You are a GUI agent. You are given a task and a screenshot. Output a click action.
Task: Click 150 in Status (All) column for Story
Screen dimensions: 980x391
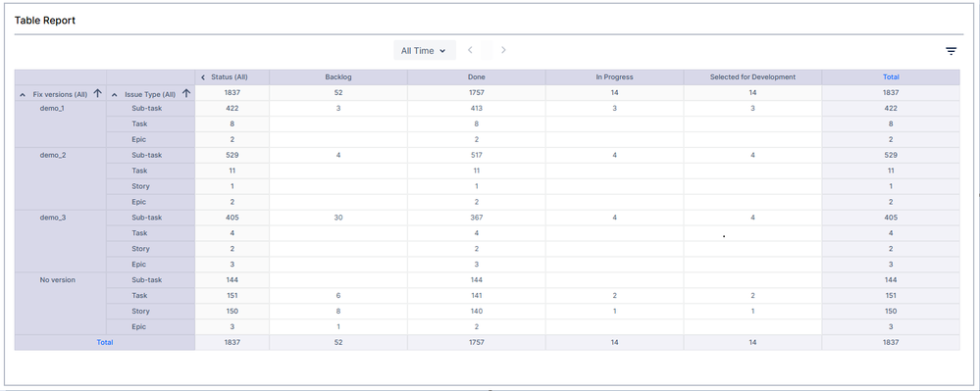coord(232,311)
